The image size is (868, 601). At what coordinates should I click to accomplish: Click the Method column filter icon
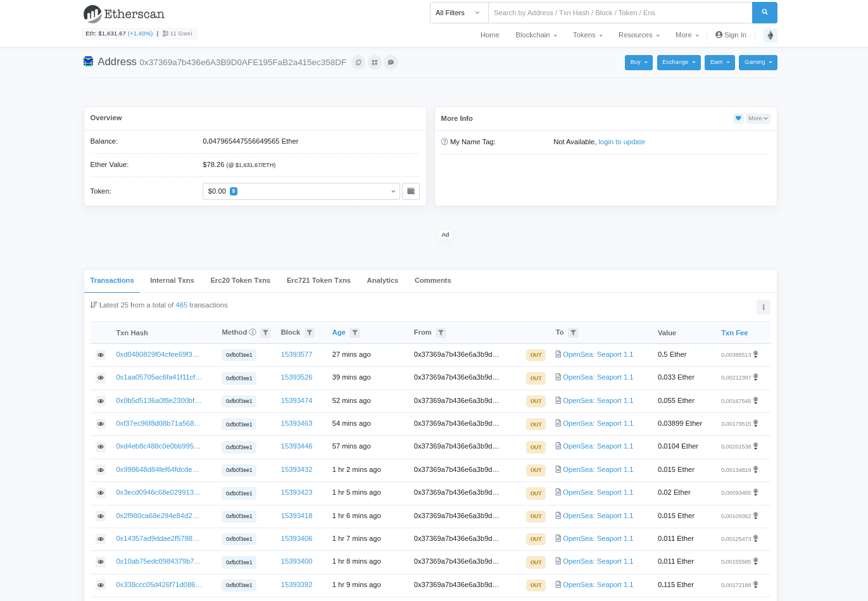click(x=266, y=333)
